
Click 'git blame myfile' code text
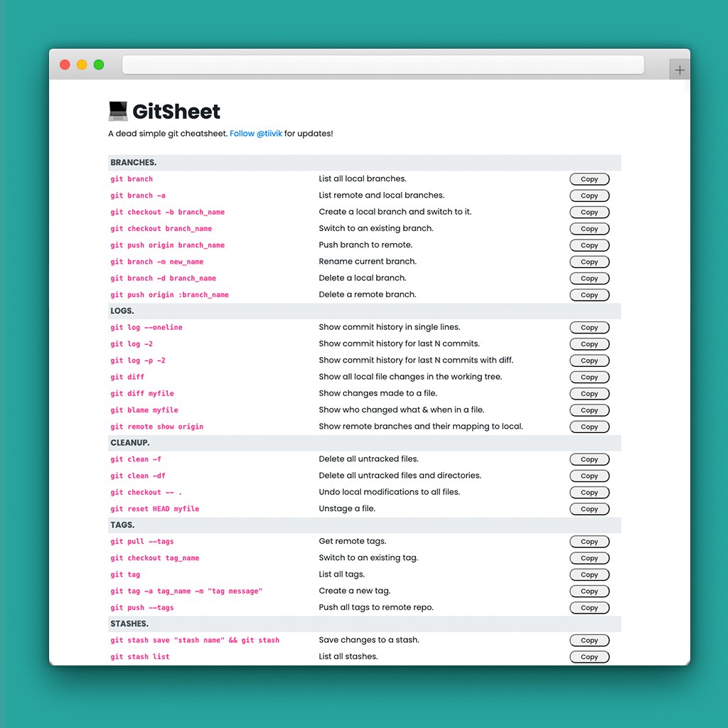point(144,410)
